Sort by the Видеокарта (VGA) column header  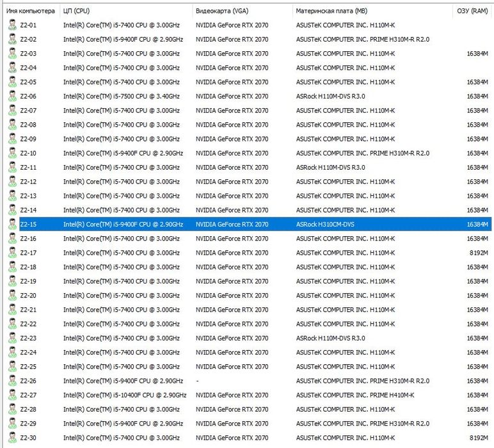(x=222, y=11)
